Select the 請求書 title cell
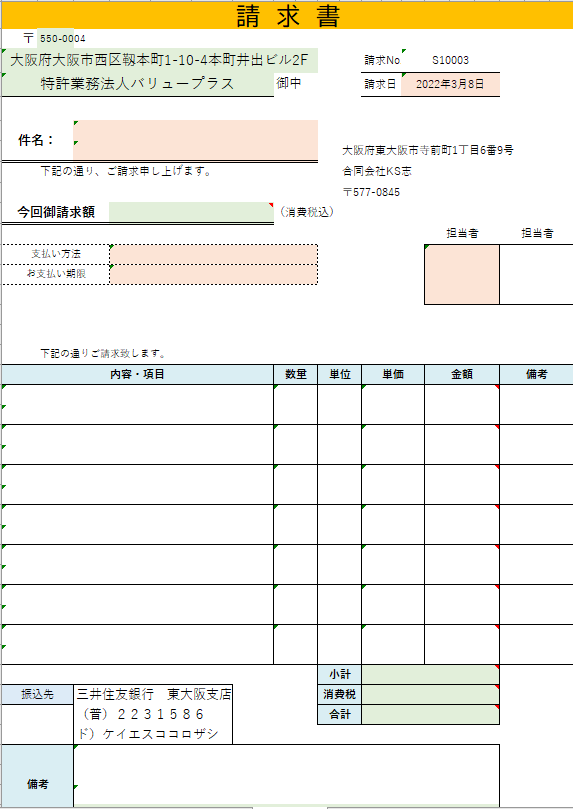The image size is (573, 809). pyautogui.click(x=287, y=15)
